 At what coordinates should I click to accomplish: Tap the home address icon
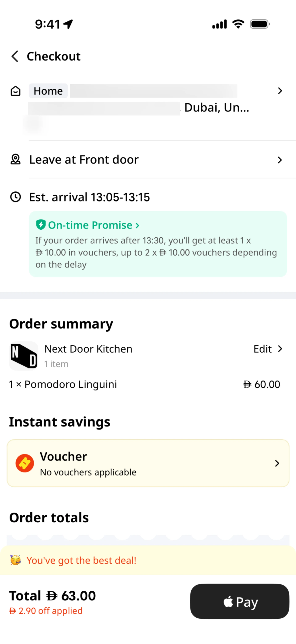[x=15, y=91]
